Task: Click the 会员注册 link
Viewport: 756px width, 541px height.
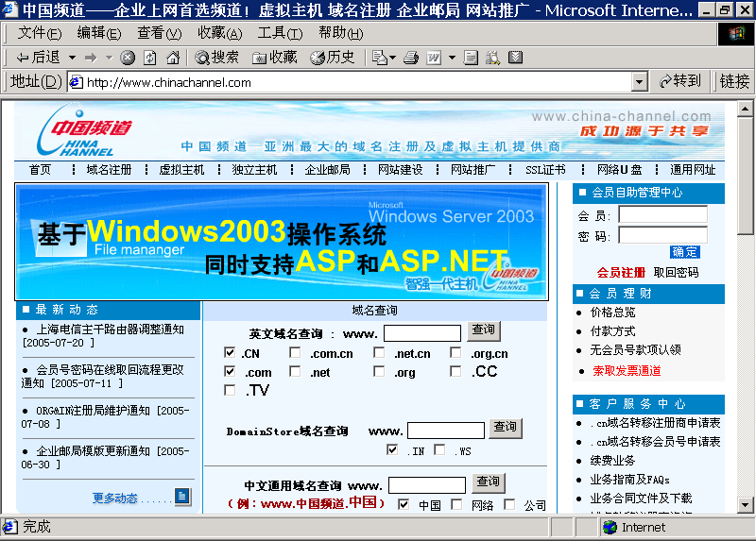Action: [x=621, y=272]
